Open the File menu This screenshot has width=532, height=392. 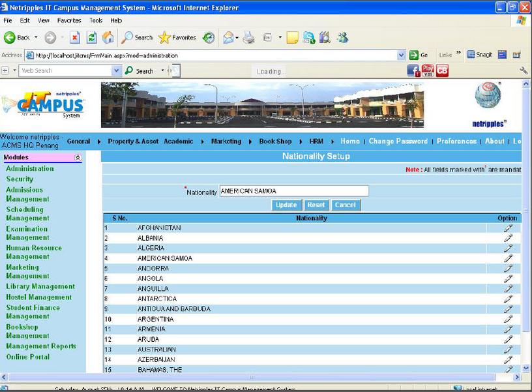(x=7, y=21)
